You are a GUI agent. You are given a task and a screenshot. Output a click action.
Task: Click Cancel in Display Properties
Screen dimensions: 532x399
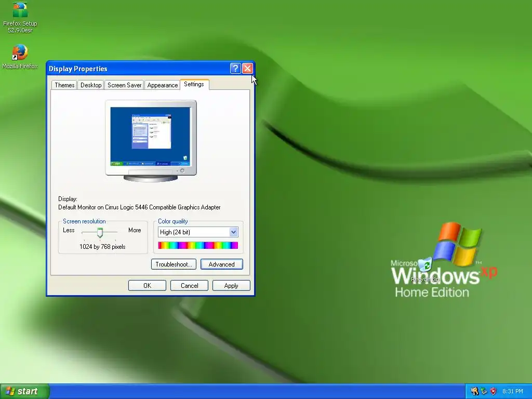click(x=189, y=286)
